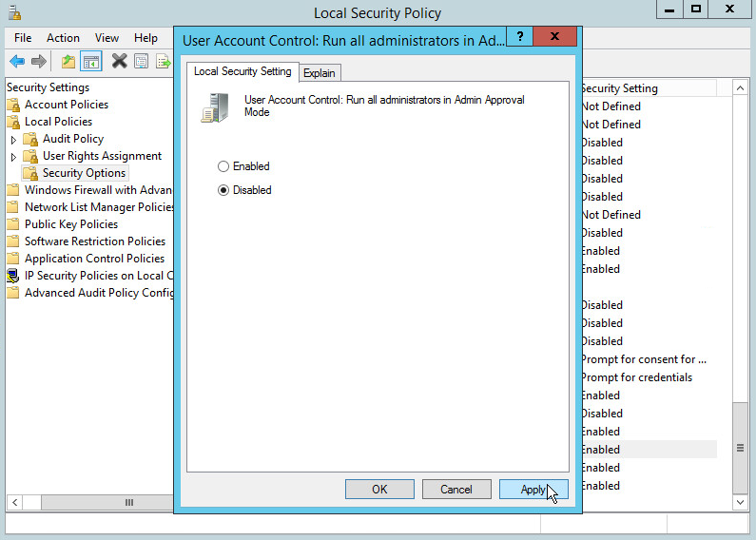756x540 pixels.
Task: Click the Cancel button
Action: click(x=456, y=490)
